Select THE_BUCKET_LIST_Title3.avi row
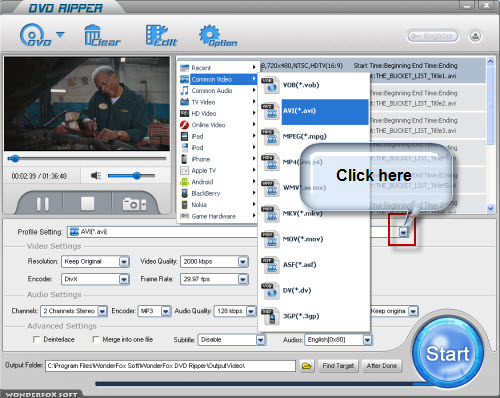500x398 pixels. [428, 126]
